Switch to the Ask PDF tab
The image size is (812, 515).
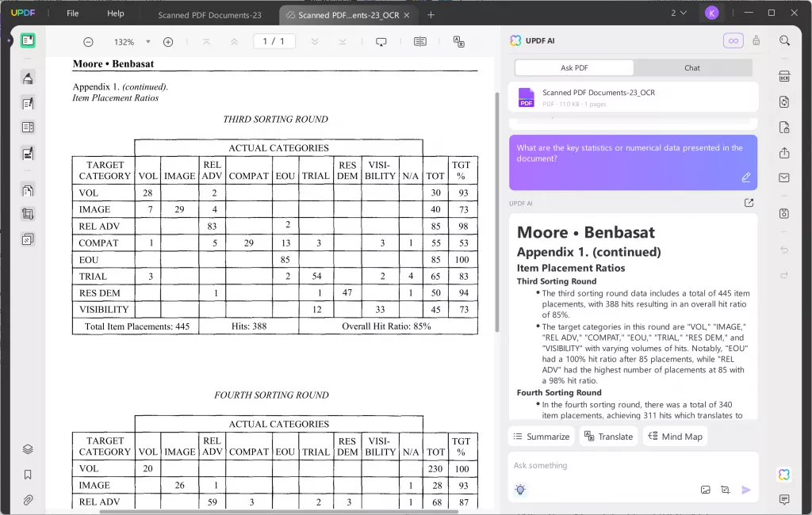pos(574,68)
